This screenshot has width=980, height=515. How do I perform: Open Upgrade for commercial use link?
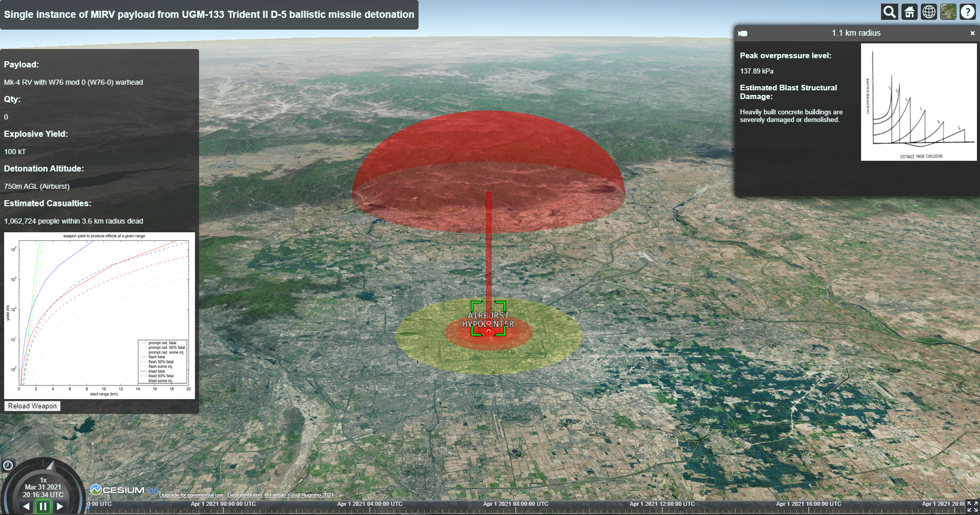(191, 495)
